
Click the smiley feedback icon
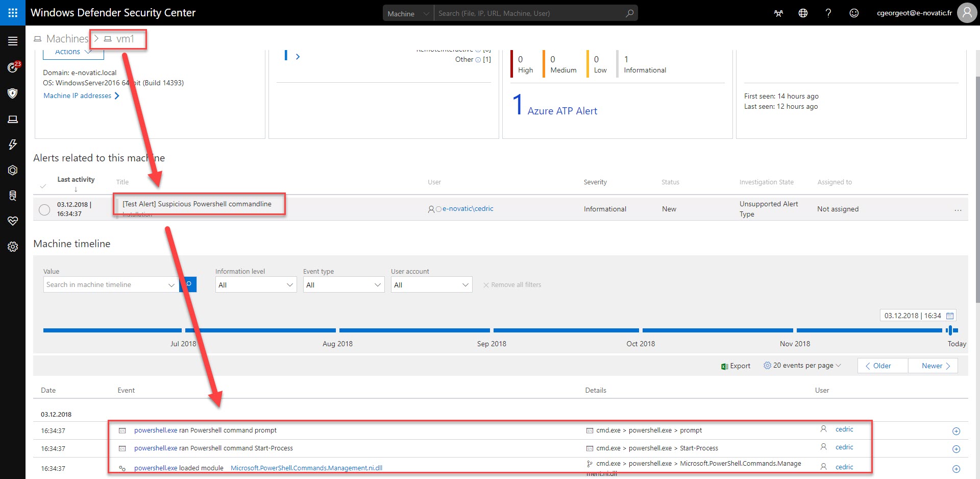click(853, 13)
